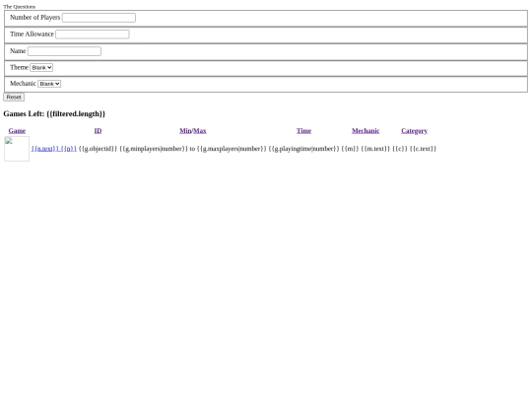The image size is (532, 399).
Task: Select the {{g.objectid}} cell text
Action: tap(98, 149)
